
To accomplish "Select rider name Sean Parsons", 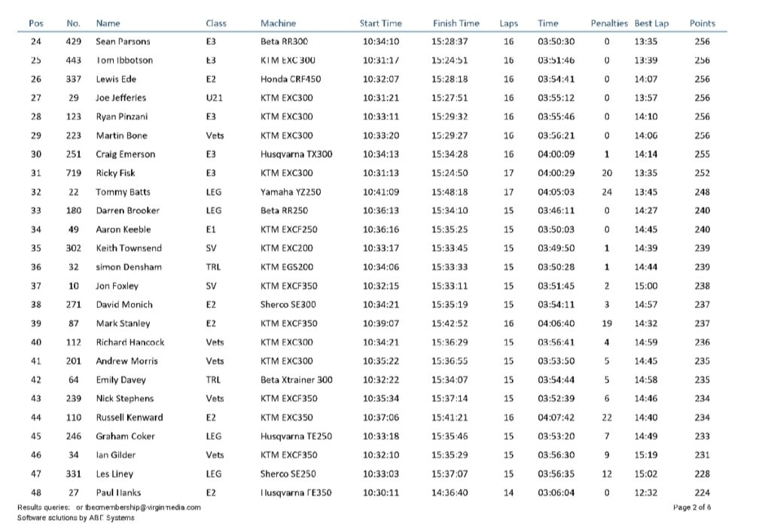I will (x=123, y=41).
